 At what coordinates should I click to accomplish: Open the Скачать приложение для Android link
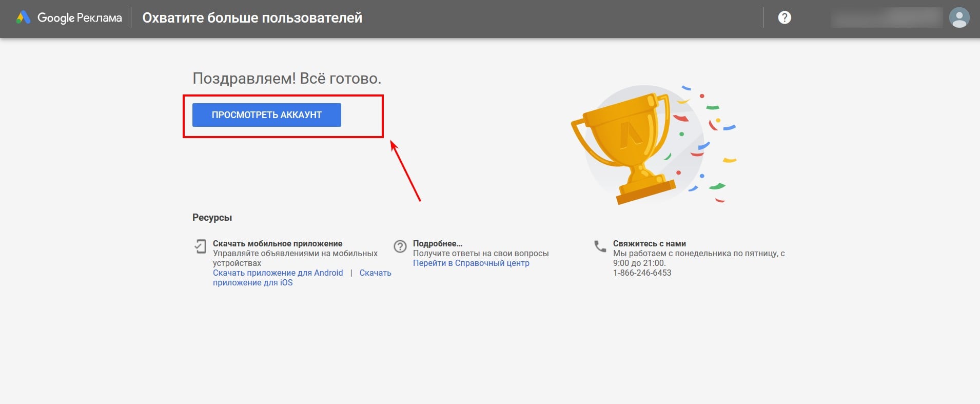278,273
